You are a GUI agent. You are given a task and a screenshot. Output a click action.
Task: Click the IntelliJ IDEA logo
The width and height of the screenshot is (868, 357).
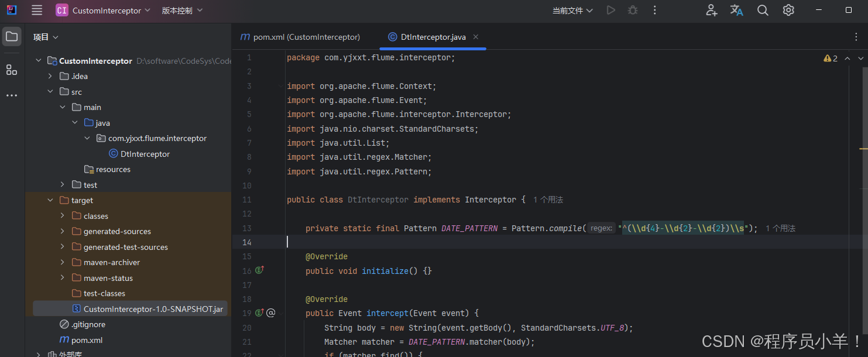coord(12,10)
